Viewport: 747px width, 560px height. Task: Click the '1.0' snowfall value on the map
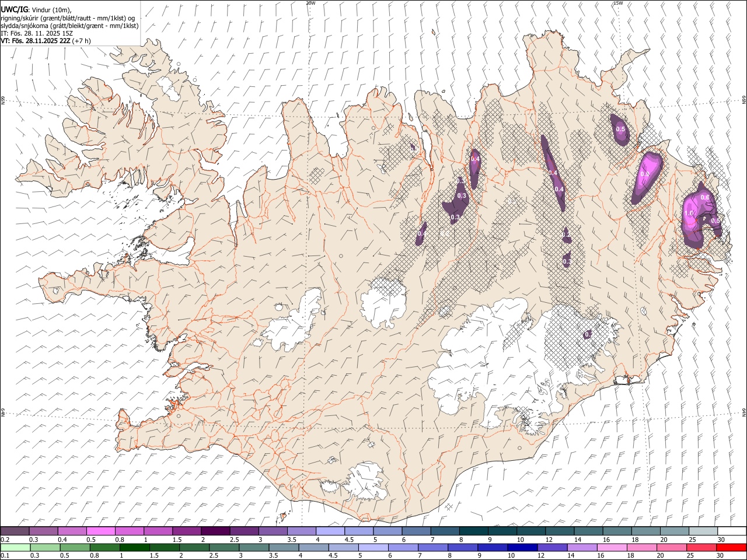689,213
